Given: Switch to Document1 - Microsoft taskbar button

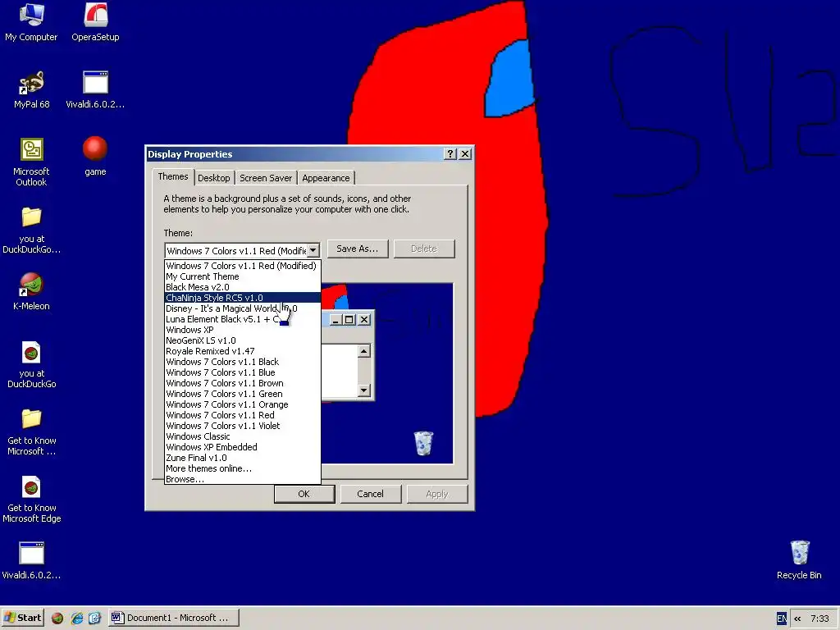Looking at the screenshot, I should (x=174, y=618).
